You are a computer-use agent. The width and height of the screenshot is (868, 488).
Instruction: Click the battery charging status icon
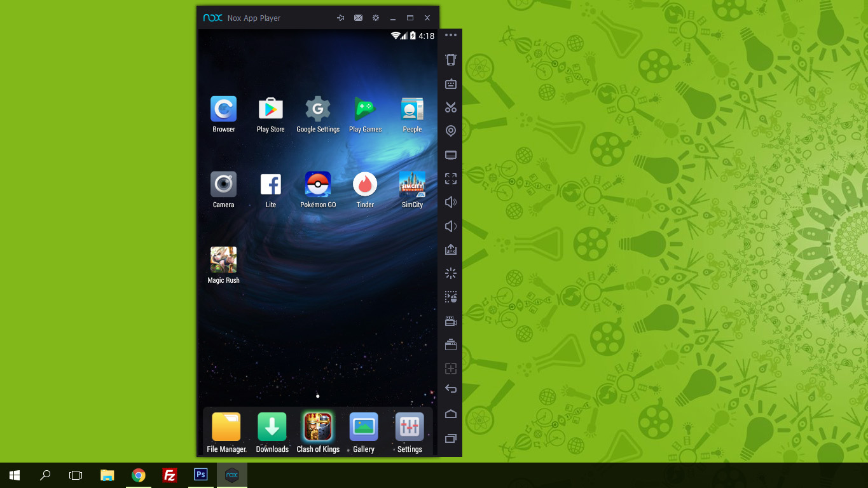[413, 36]
